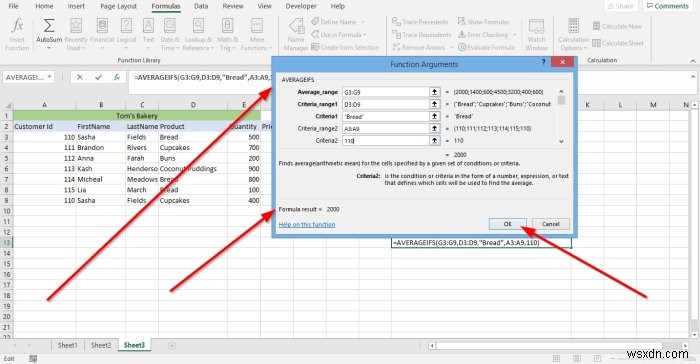The height and width of the screenshot is (364, 700).
Task: Click the Criteria1 input field
Action: click(385, 116)
